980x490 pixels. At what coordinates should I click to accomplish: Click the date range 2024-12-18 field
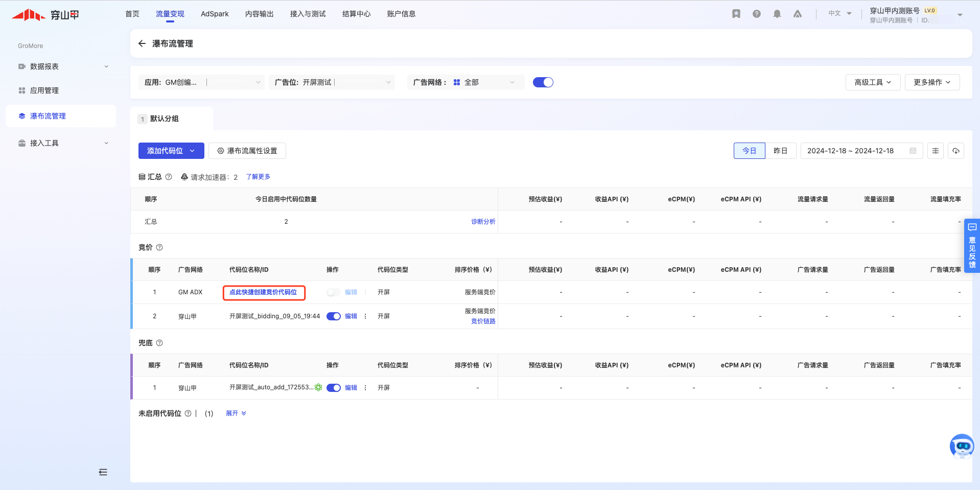point(862,151)
